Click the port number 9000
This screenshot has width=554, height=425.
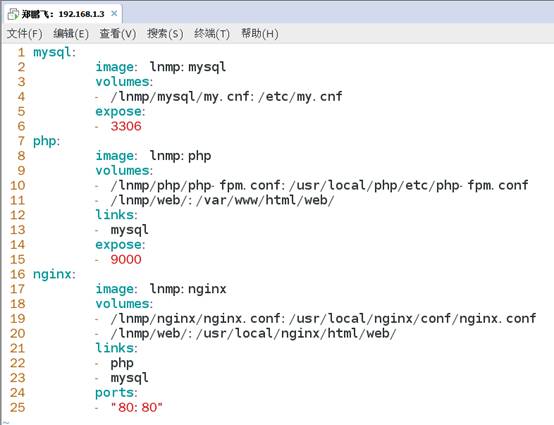pos(126,259)
